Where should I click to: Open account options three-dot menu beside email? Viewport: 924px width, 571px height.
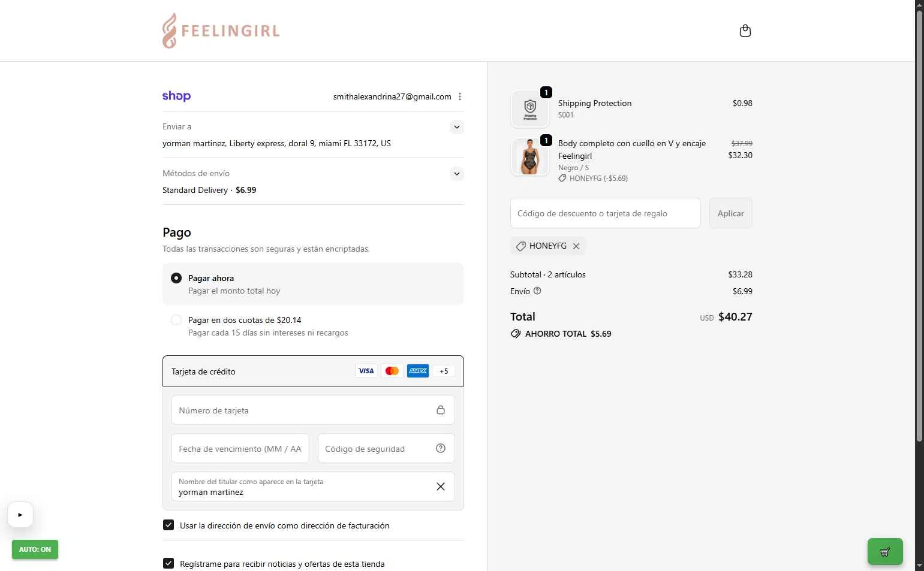click(460, 96)
